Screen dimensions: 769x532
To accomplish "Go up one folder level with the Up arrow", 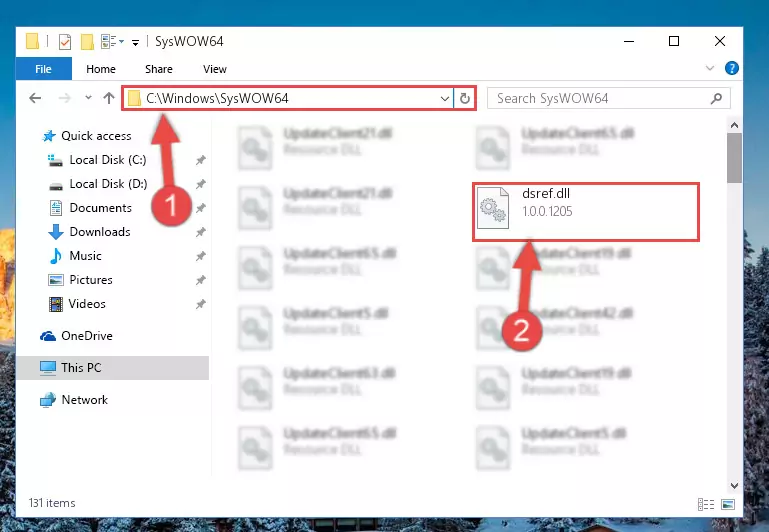I will [109, 98].
